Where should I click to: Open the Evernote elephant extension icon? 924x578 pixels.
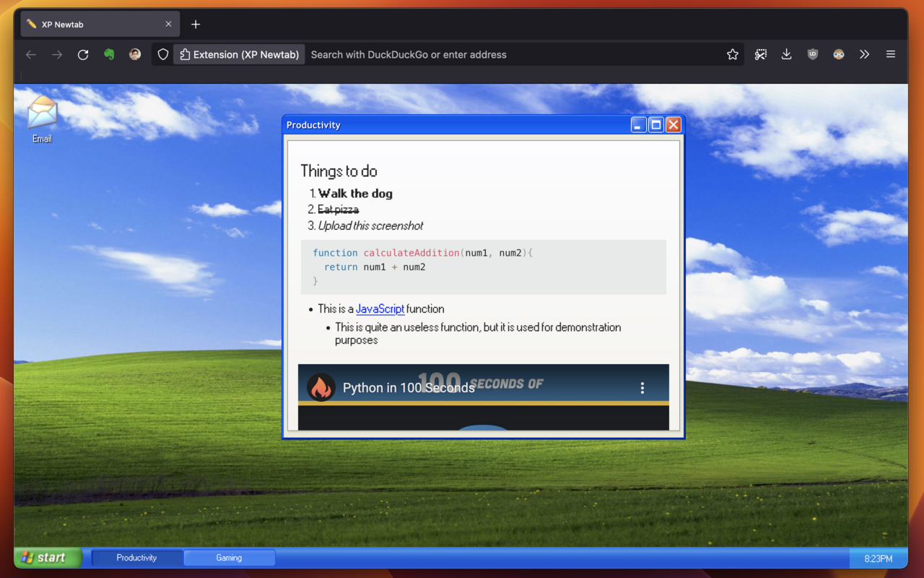(x=109, y=54)
